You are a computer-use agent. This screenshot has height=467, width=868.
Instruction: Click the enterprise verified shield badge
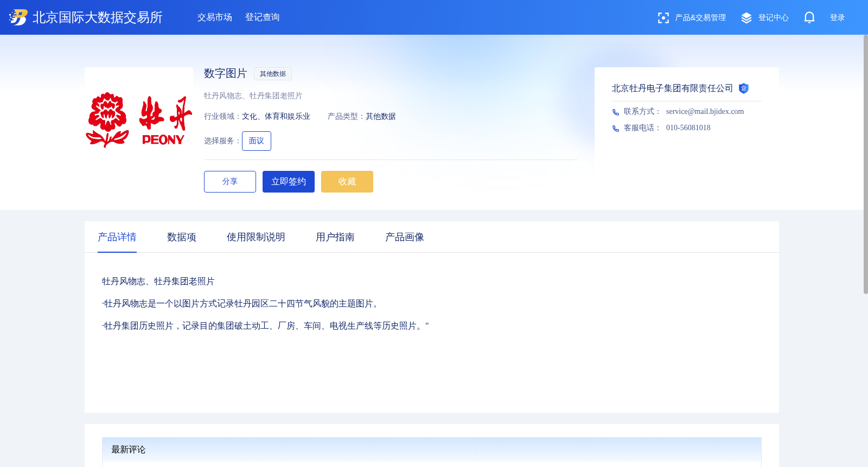coord(744,88)
